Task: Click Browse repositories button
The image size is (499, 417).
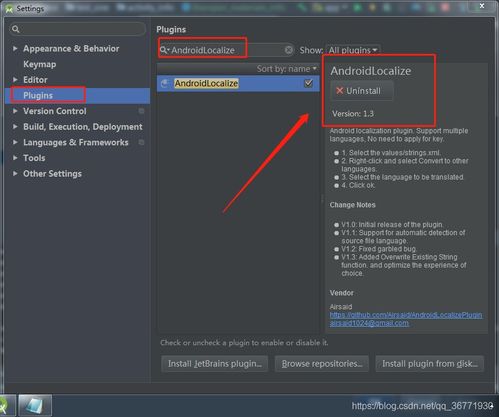Action: tap(322, 364)
